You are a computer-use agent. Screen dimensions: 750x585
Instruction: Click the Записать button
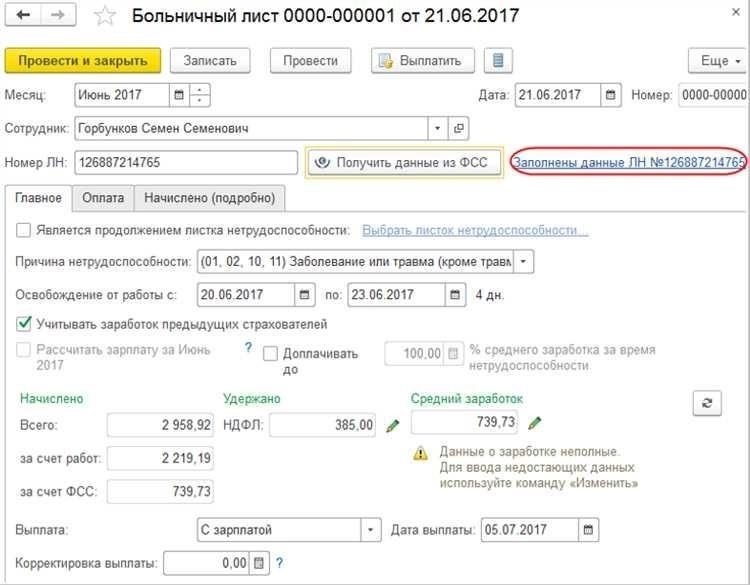[x=210, y=61]
